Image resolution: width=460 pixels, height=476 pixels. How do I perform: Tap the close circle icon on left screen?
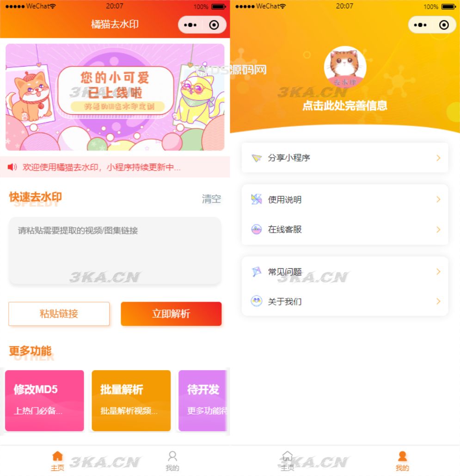pos(214,25)
